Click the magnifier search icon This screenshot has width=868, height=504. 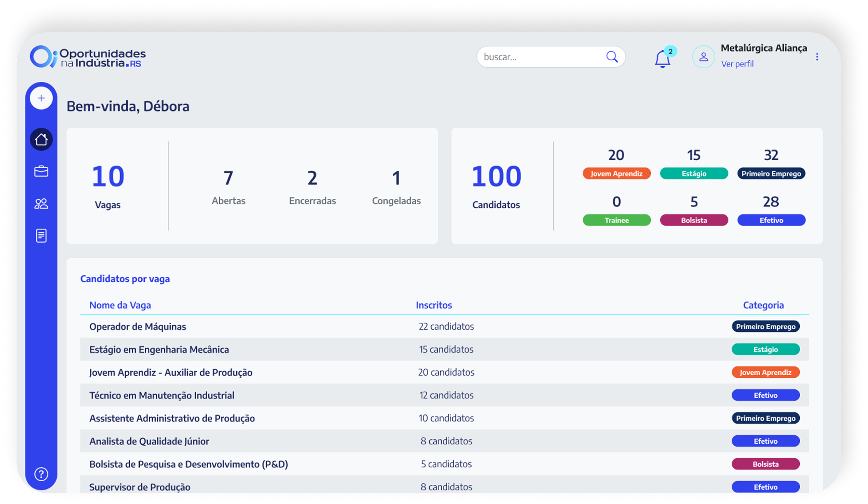pyautogui.click(x=612, y=57)
